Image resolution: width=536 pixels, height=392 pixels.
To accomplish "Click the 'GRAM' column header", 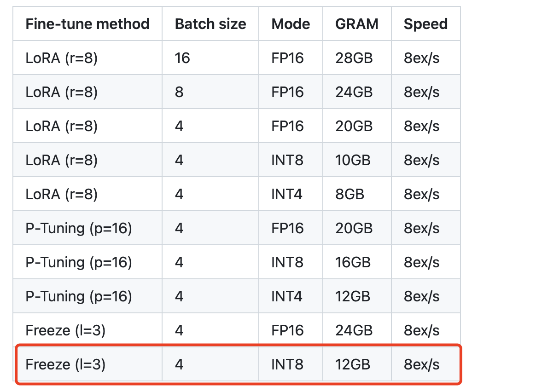I will pos(356,24).
